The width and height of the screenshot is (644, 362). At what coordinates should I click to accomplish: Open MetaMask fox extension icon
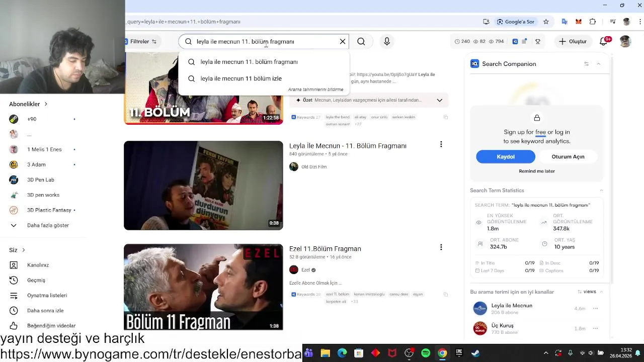click(x=579, y=22)
